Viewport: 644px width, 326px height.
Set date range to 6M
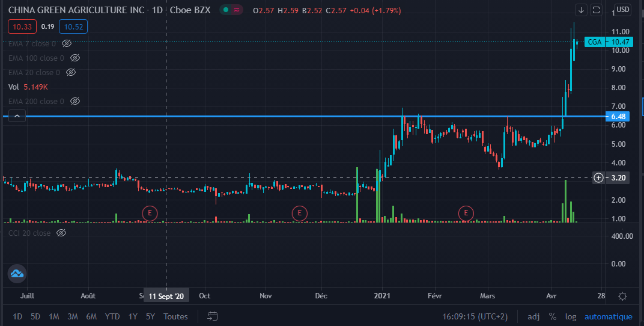click(91, 316)
